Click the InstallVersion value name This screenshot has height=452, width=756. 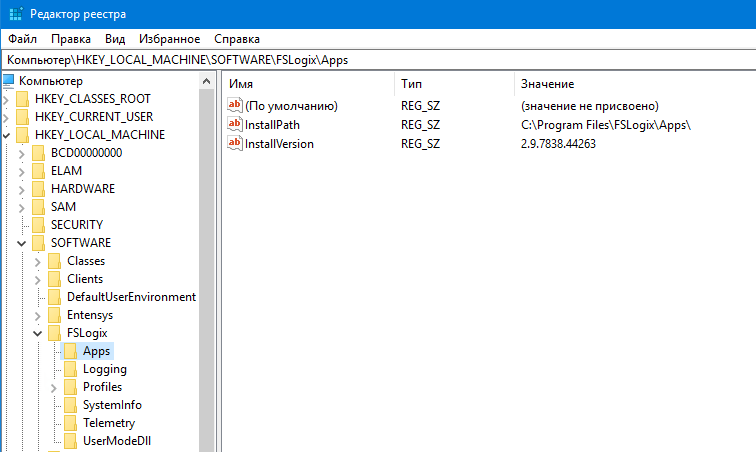coord(279,144)
